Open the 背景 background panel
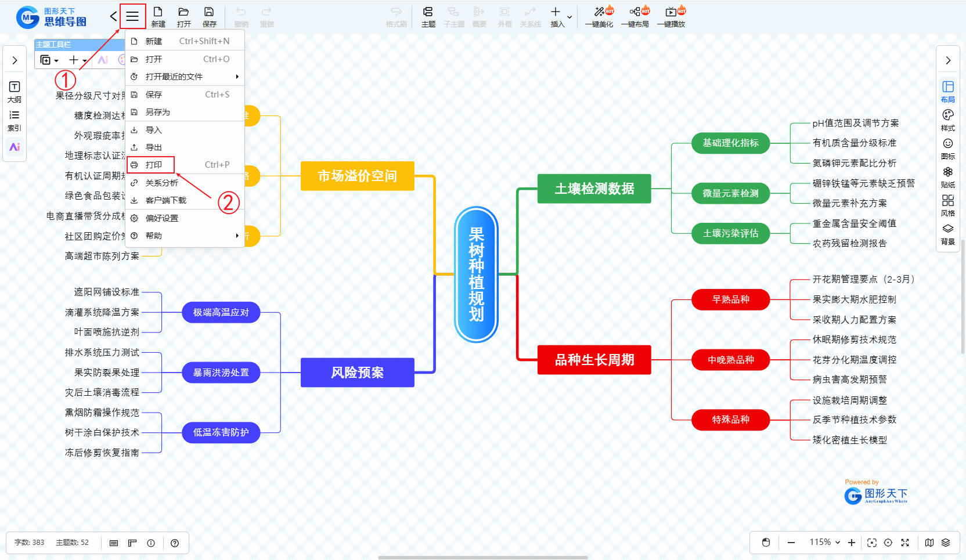966x560 pixels. [947, 233]
